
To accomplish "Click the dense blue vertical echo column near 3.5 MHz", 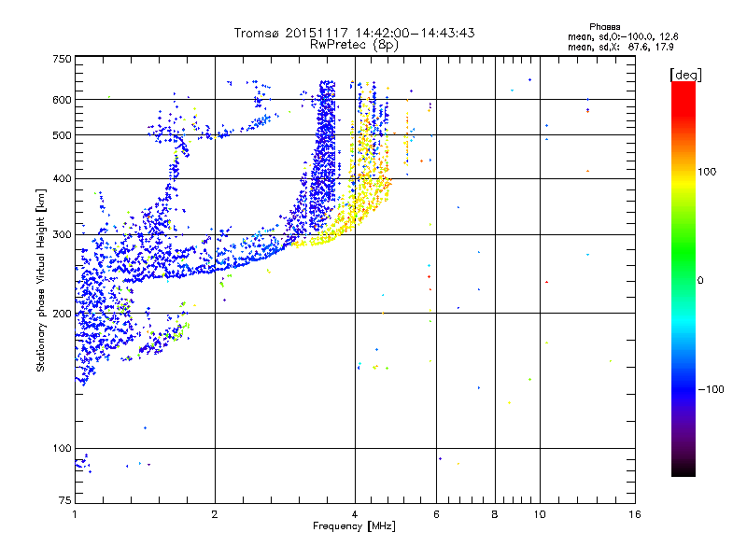I will tap(324, 157).
